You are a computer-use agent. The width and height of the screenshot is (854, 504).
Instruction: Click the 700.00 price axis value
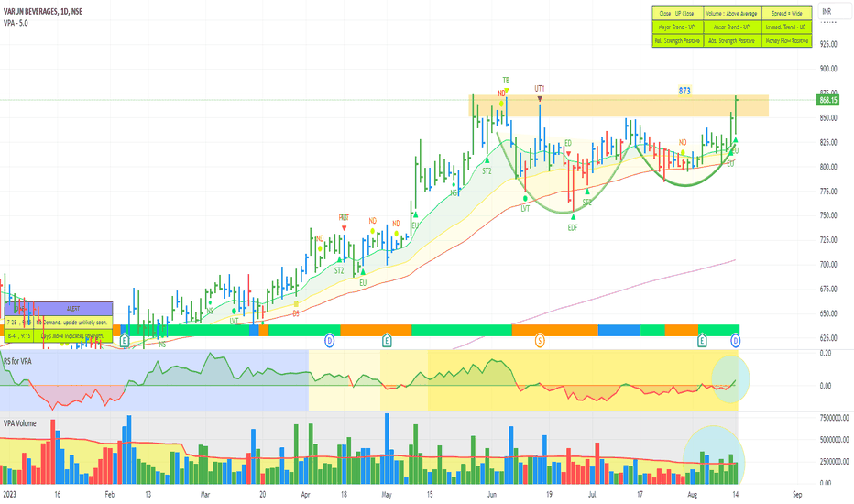pyautogui.click(x=828, y=265)
